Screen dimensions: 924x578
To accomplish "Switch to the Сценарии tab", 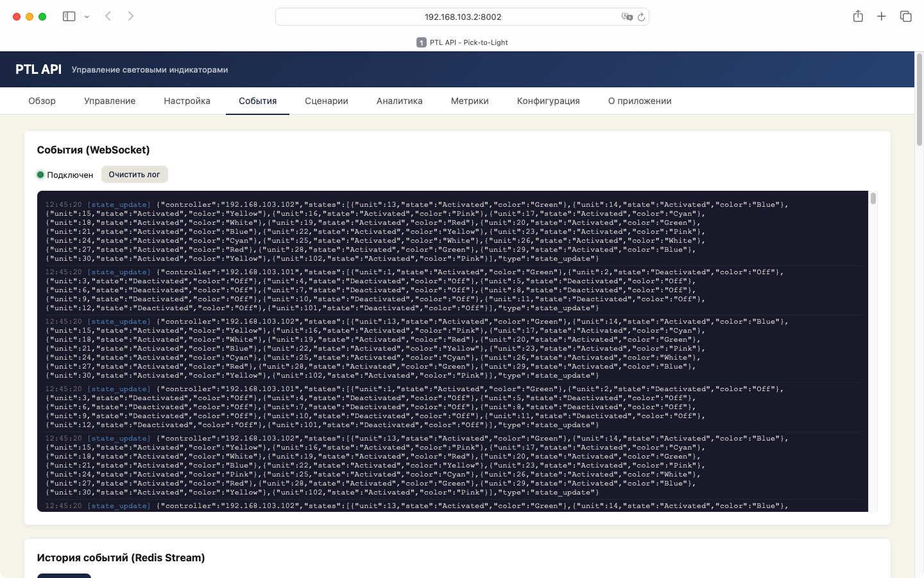I will (326, 101).
